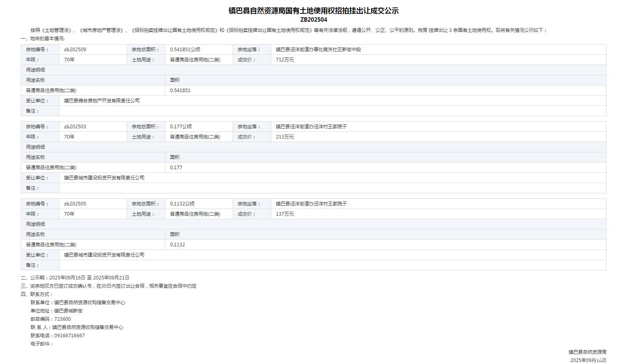
Task: Click the 137万元 transaction price
Action: coord(285,214)
